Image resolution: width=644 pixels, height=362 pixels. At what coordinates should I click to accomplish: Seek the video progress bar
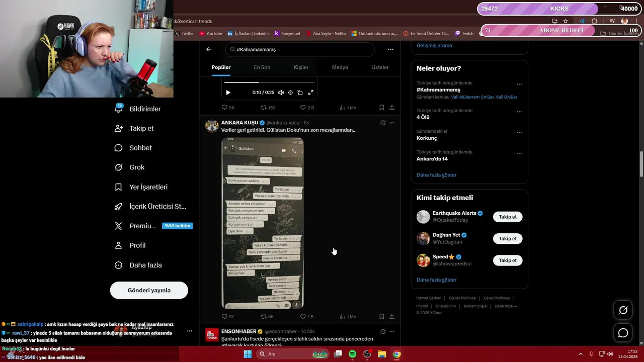click(269, 82)
